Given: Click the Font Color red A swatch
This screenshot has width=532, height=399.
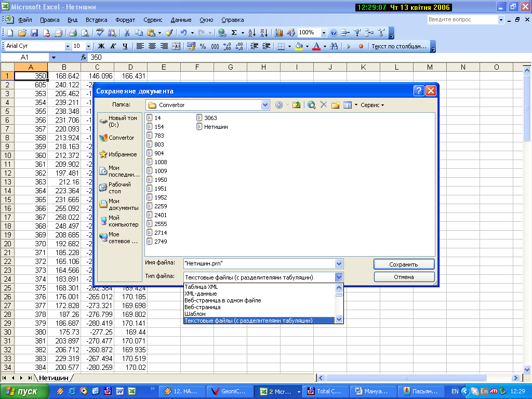Looking at the screenshot, I should click(x=316, y=46).
